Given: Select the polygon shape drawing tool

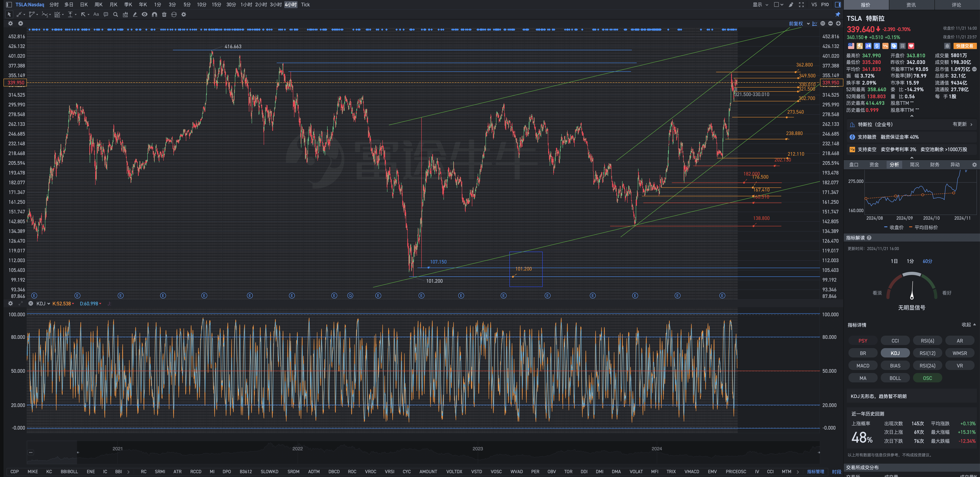Looking at the screenshot, I should pyautogui.click(x=32, y=14).
